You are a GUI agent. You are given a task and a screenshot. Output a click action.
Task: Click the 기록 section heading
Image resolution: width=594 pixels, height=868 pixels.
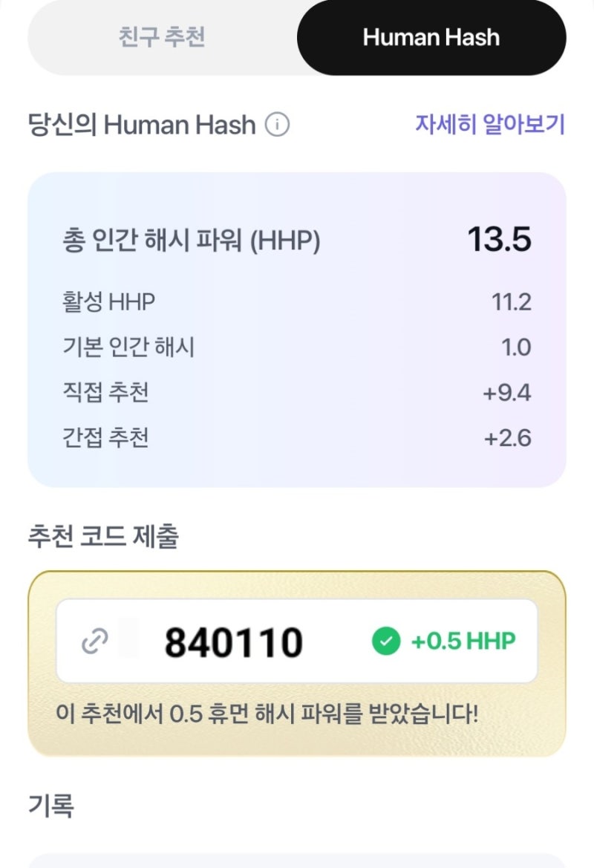pyautogui.click(x=51, y=806)
